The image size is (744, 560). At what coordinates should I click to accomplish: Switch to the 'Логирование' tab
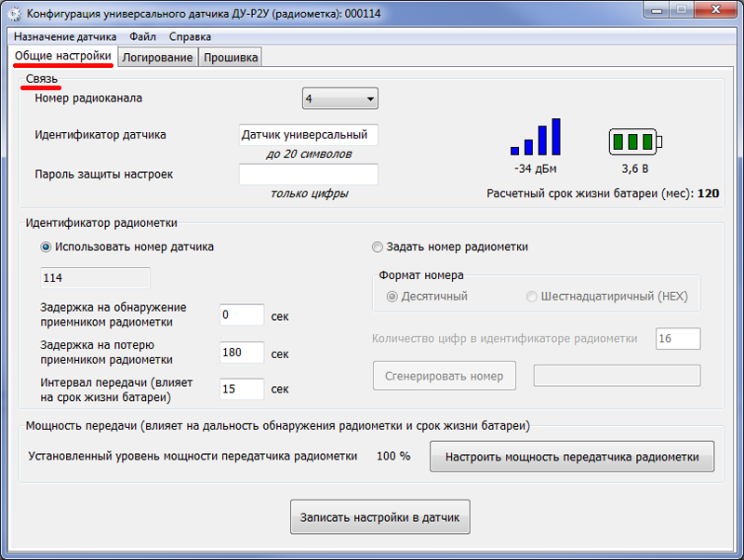tap(157, 58)
